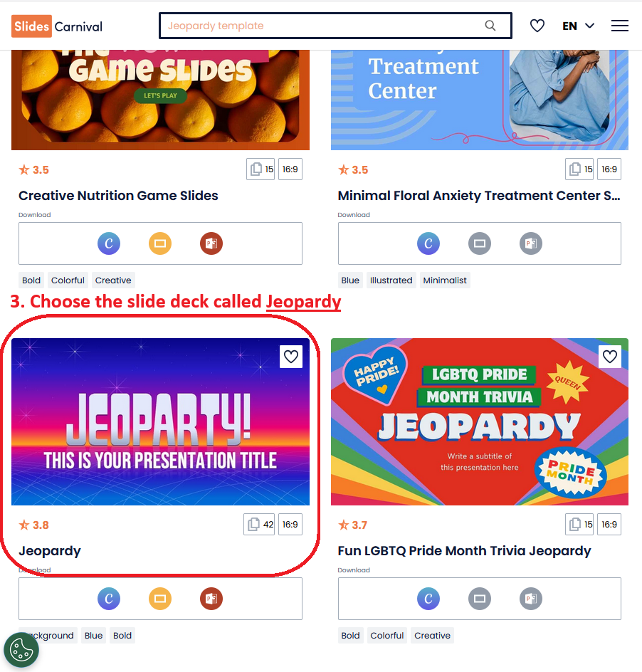Image resolution: width=642 pixels, height=672 pixels.
Task: Open the Anxiety Treatment Center thumbnail
Action: click(480, 100)
